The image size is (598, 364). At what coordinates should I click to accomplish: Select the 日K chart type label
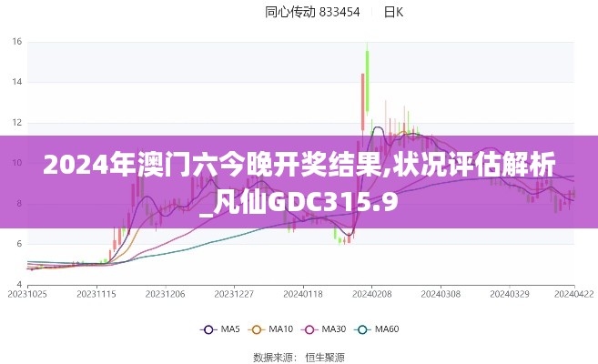393,12
